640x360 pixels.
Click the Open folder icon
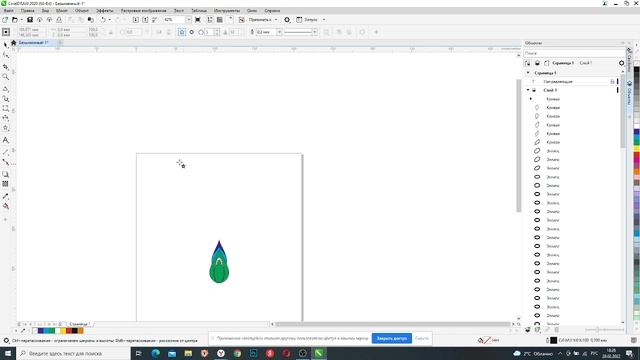click(15, 20)
